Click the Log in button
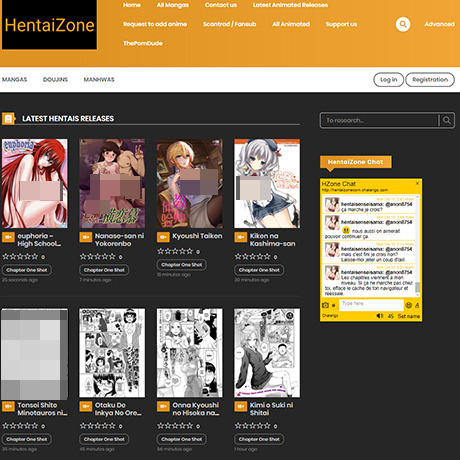Image resolution: width=460 pixels, height=460 pixels. pyautogui.click(x=388, y=80)
